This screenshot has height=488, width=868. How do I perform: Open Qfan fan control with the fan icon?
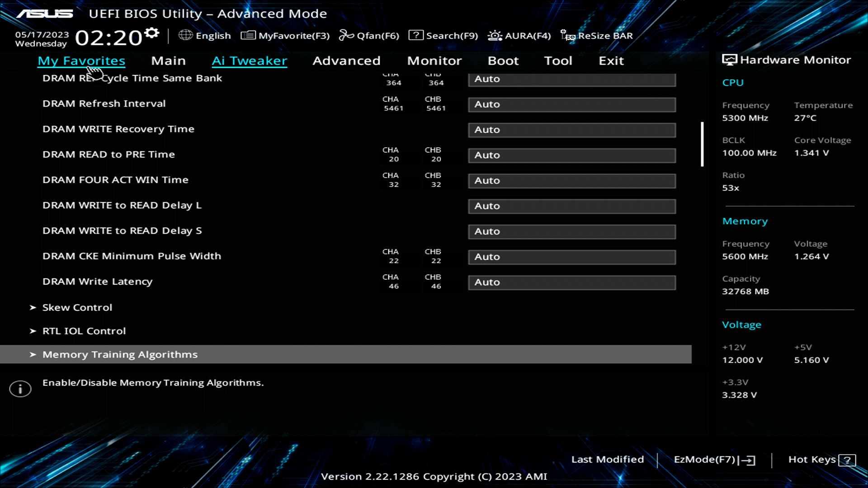[346, 35]
